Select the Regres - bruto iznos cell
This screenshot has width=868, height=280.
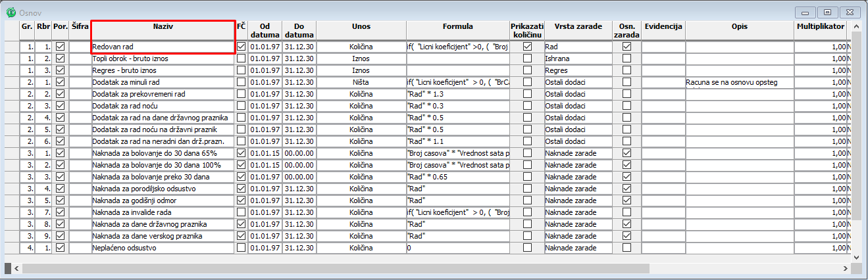(163, 70)
